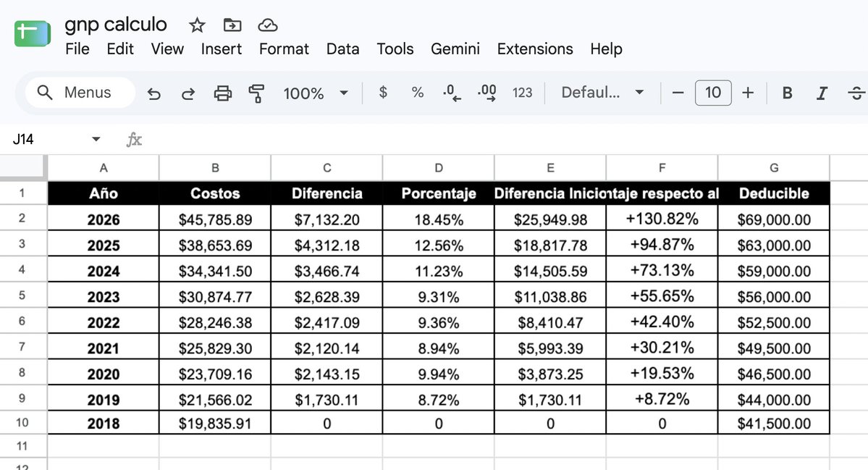The height and width of the screenshot is (470, 868).
Task: Click the Google Sheets home logo
Action: pos(33,34)
